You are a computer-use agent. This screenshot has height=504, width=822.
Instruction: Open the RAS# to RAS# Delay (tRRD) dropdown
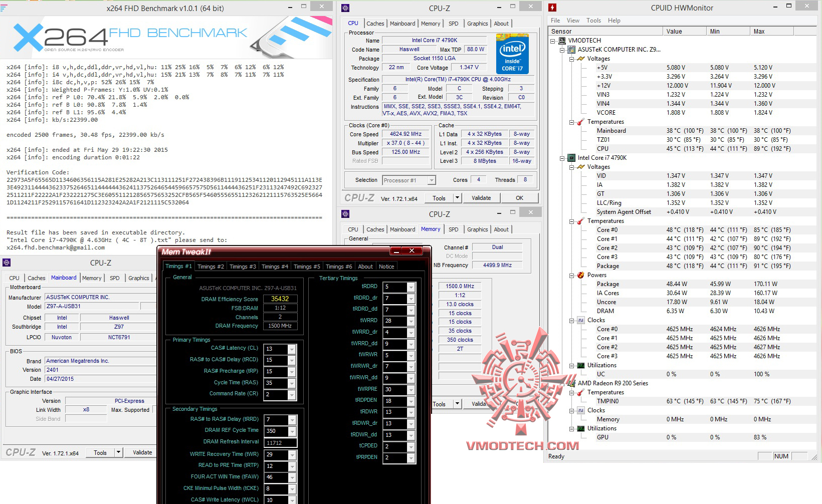pos(292,420)
